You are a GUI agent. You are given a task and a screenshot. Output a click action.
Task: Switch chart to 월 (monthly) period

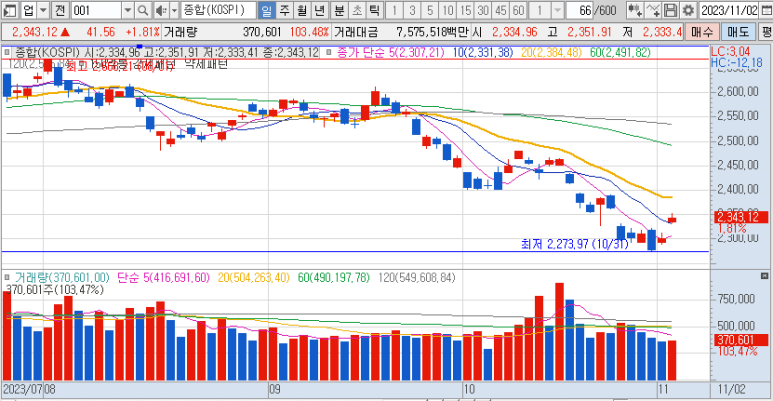click(301, 10)
